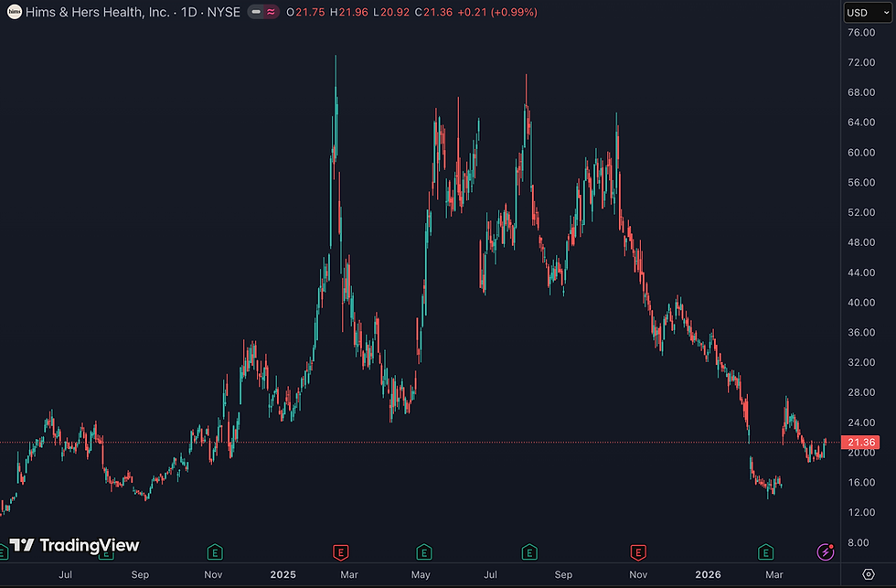This screenshot has width=896, height=588.
Task: Open the green earnings marker between Jul and Sep 2025
Action: [x=529, y=552]
